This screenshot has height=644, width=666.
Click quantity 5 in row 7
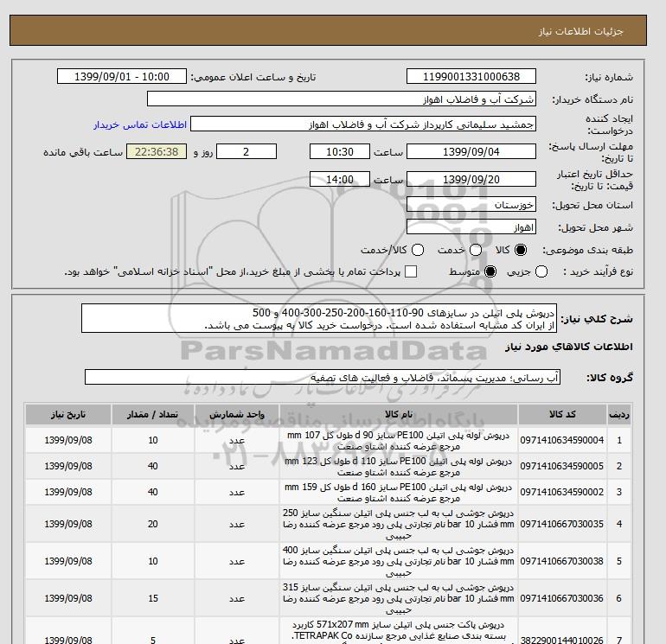pyautogui.click(x=153, y=640)
